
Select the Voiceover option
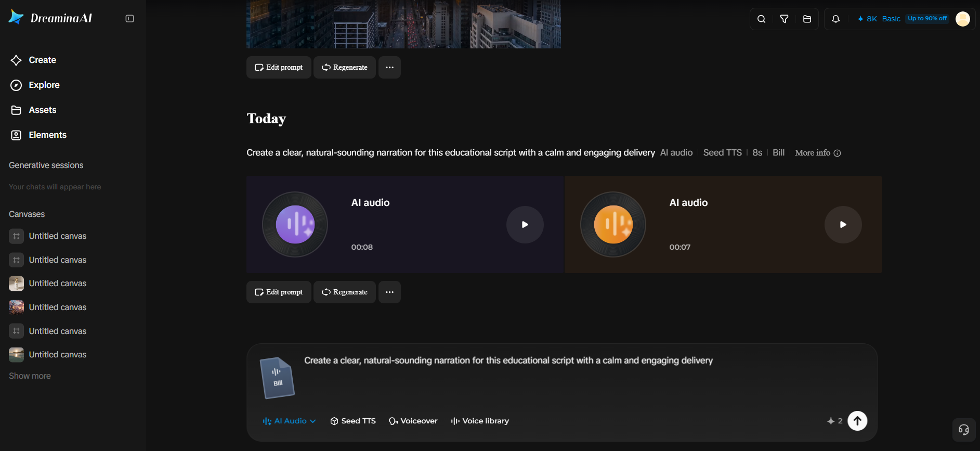click(413, 421)
